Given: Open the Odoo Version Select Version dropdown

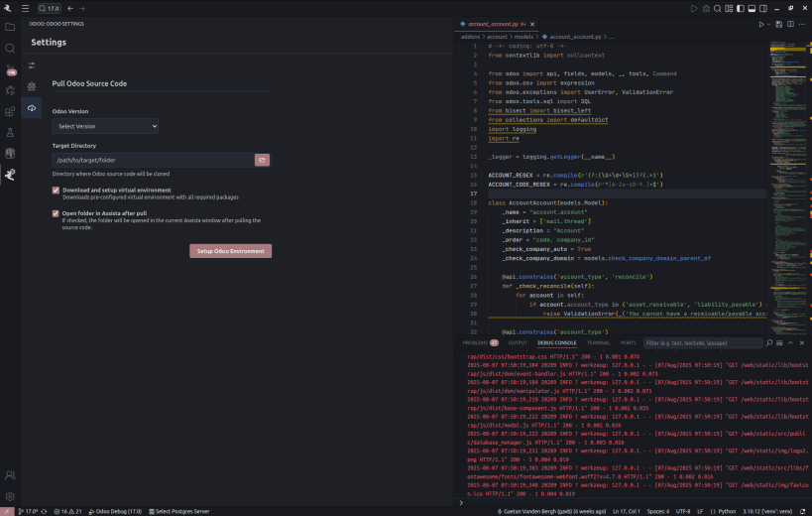Looking at the screenshot, I should [x=105, y=126].
